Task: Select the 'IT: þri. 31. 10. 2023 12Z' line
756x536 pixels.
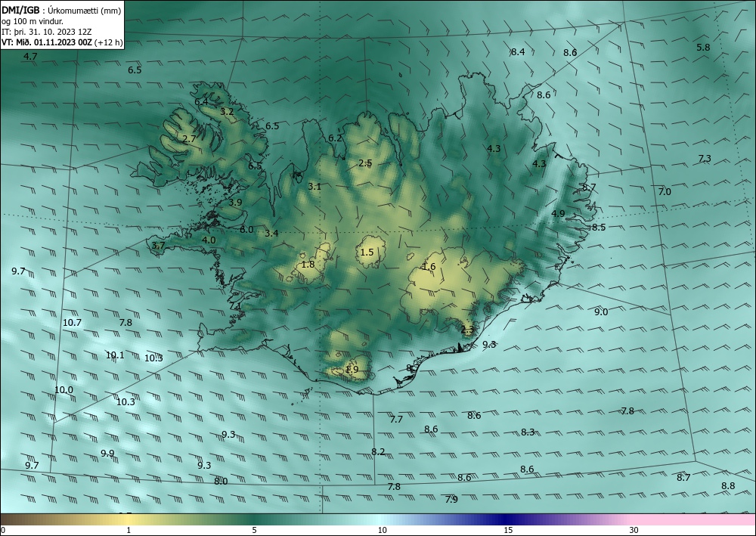Action: click(x=47, y=32)
